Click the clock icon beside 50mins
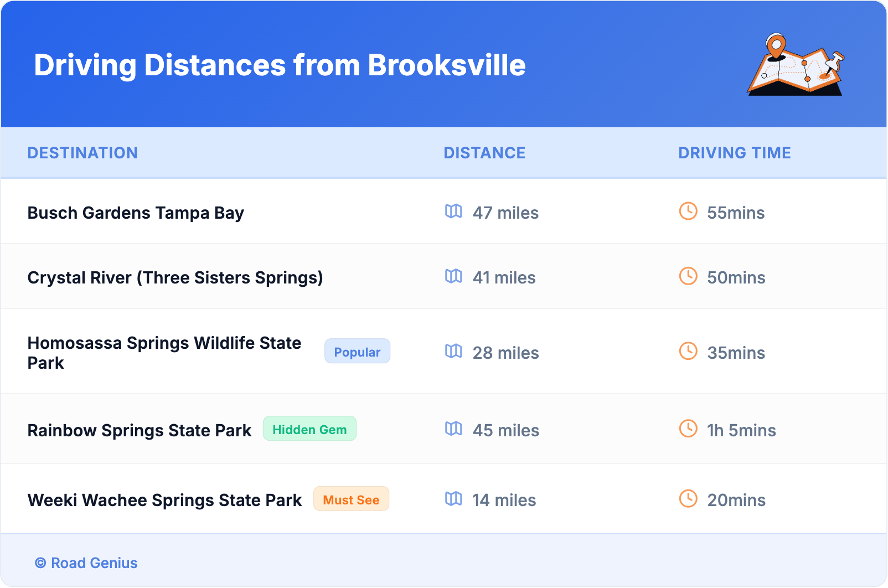888x588 pixels. click(688, 276)
